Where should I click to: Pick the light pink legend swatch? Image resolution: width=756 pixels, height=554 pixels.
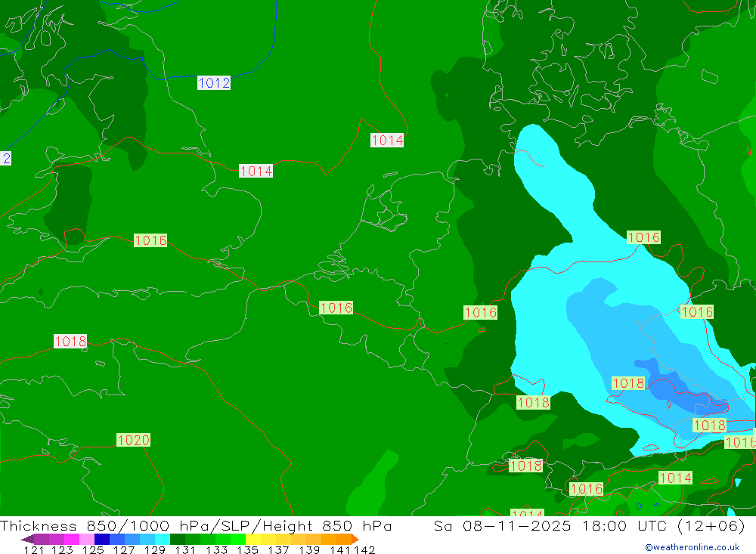click(x=87, y=539)
